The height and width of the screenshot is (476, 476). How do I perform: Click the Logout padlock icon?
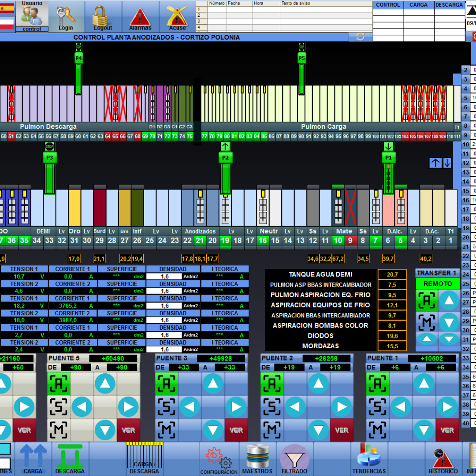click(103, 16)
